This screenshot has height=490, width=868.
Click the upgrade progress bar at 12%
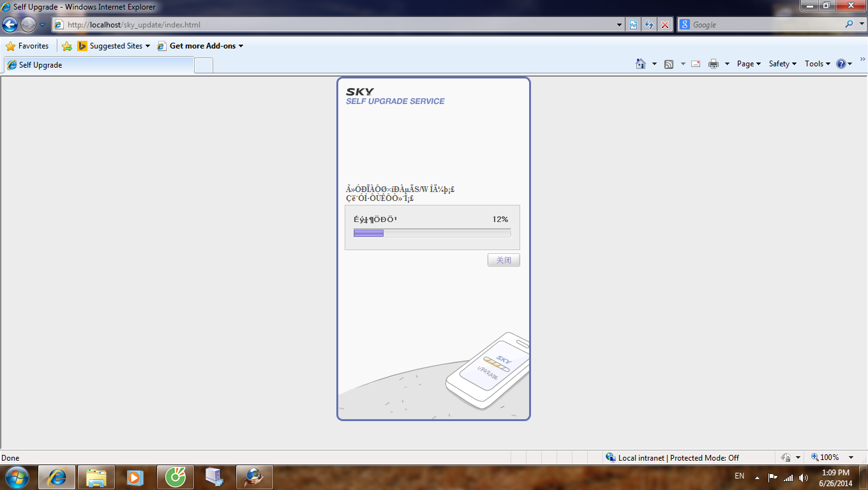432,233
